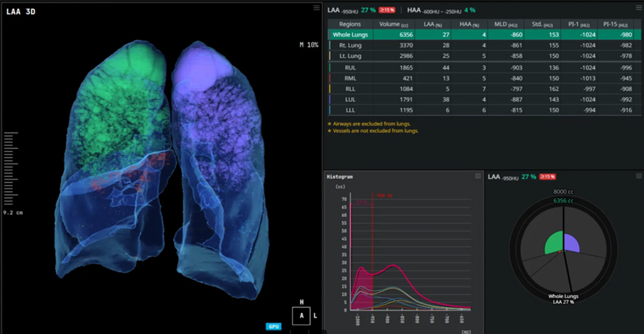Select the Rt. Lung row
The width and height of the screenshot is (644, 334).
484,45
